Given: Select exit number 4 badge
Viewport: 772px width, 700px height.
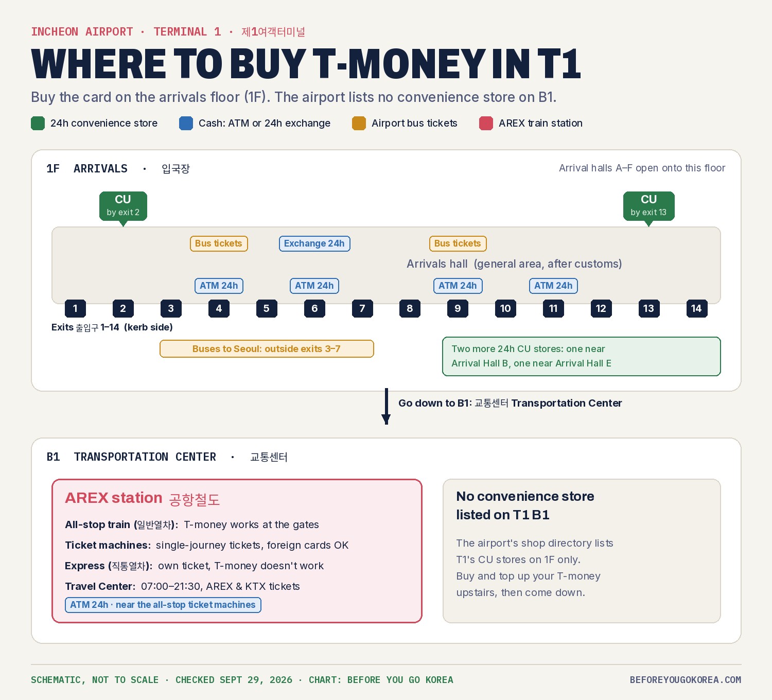Looking at the screenshot, I should pyautogui.click(x=219, y=308).
